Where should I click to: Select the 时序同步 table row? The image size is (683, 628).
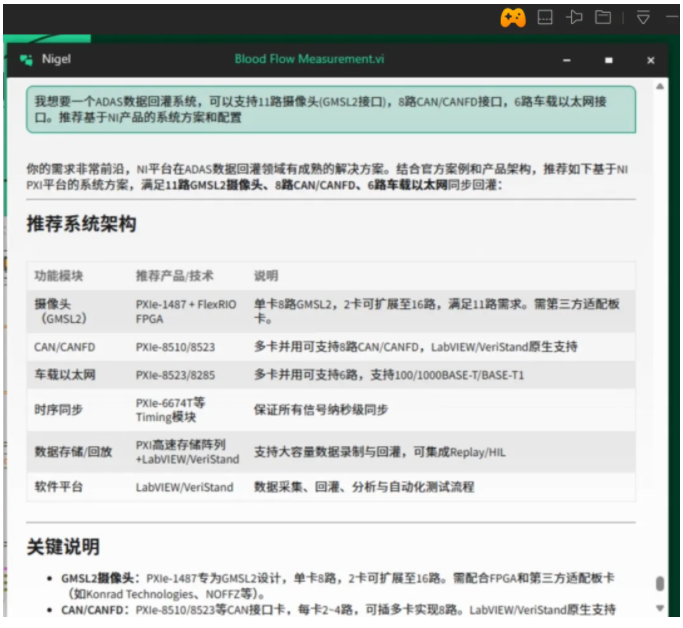point(330,410)
